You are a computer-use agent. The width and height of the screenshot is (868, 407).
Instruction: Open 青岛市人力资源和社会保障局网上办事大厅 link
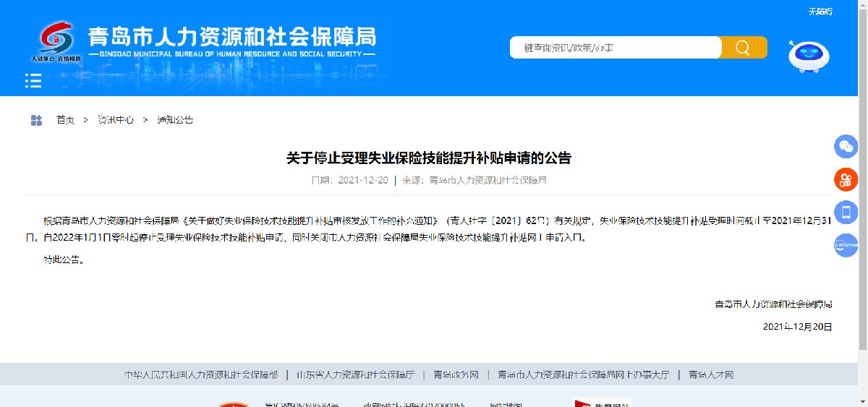tap(584, 374)
